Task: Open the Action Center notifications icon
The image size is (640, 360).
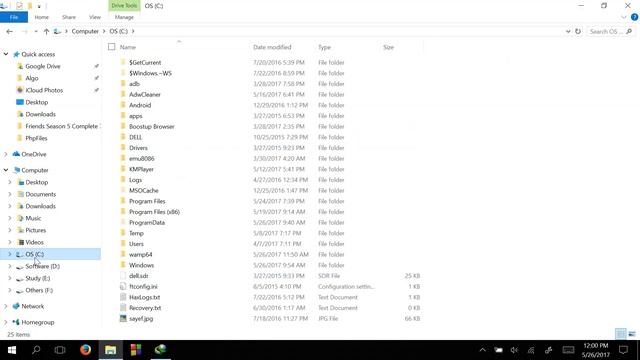Action: pos(623,350)
